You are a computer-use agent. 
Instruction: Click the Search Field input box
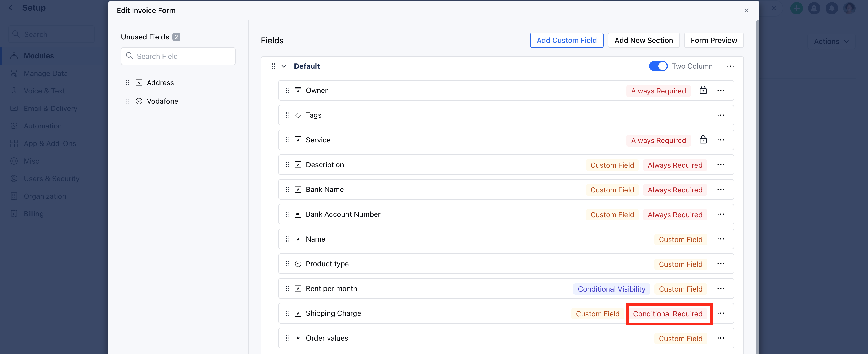click(x=178, y=56)
